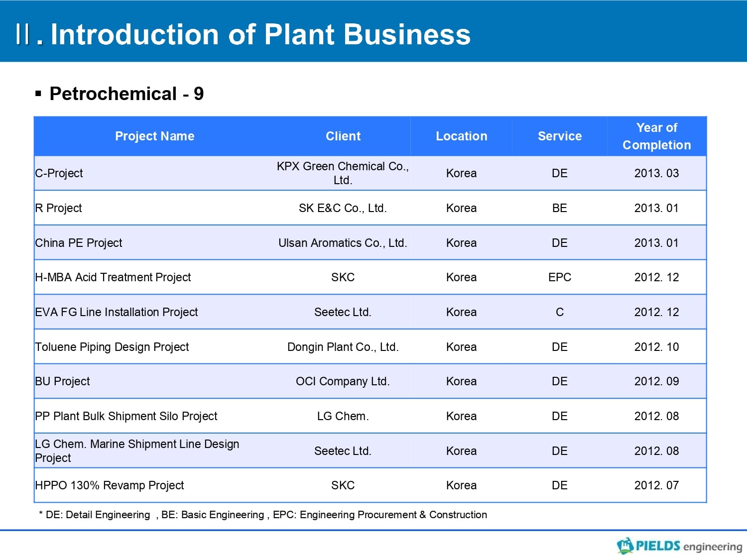Select 'Toluene Piping Design Project' cell
This screenshot has height=560, width=747.
(155, 347)
